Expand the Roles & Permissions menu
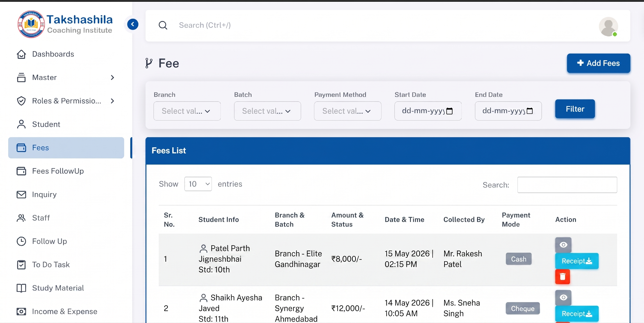Screen dimensions: 644x323 coord(66,101)
